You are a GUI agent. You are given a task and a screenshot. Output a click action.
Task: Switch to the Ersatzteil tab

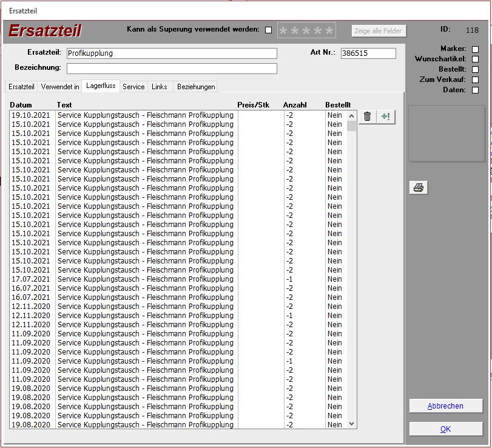click(21, 87)
